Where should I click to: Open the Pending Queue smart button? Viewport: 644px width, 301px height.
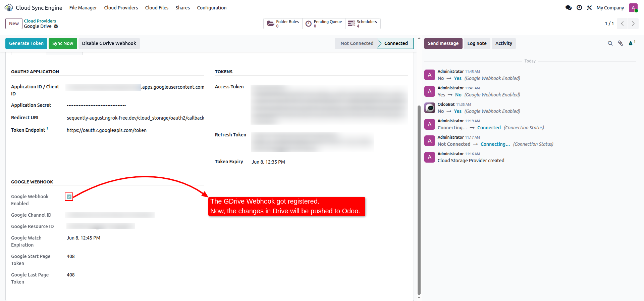324,24
